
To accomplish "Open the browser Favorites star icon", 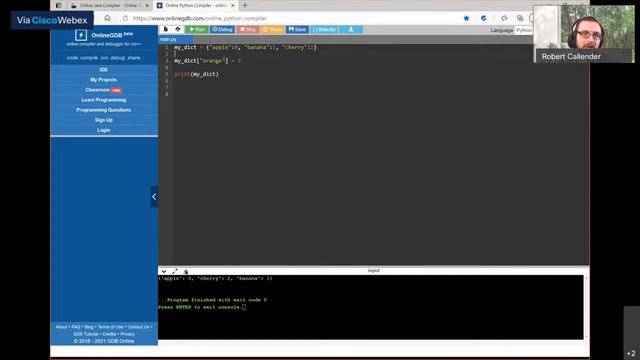I will [504, 18].
